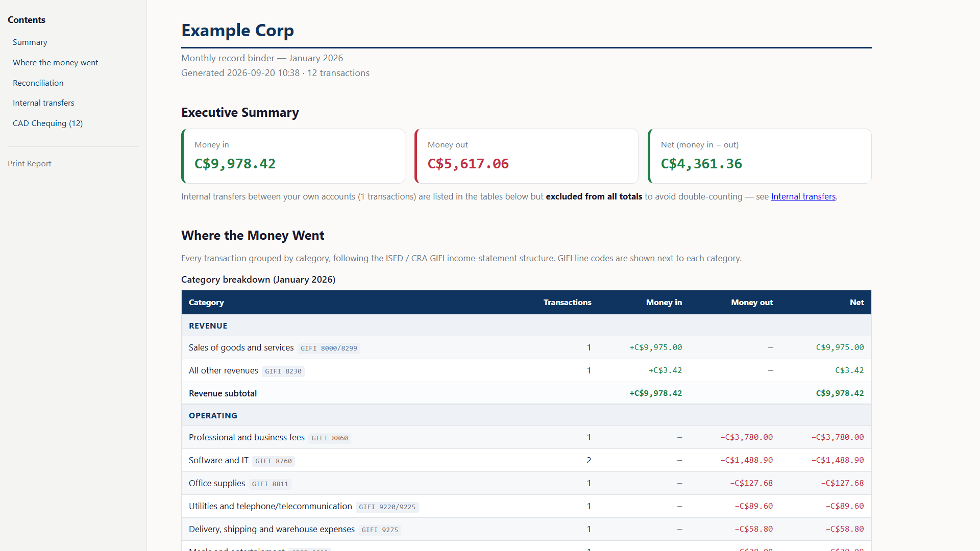The height and width of the screenshot is (551, 980).
Task: Click the Monthly record binder subtitle
Action: pyautogui.click(x=262, y=58)
